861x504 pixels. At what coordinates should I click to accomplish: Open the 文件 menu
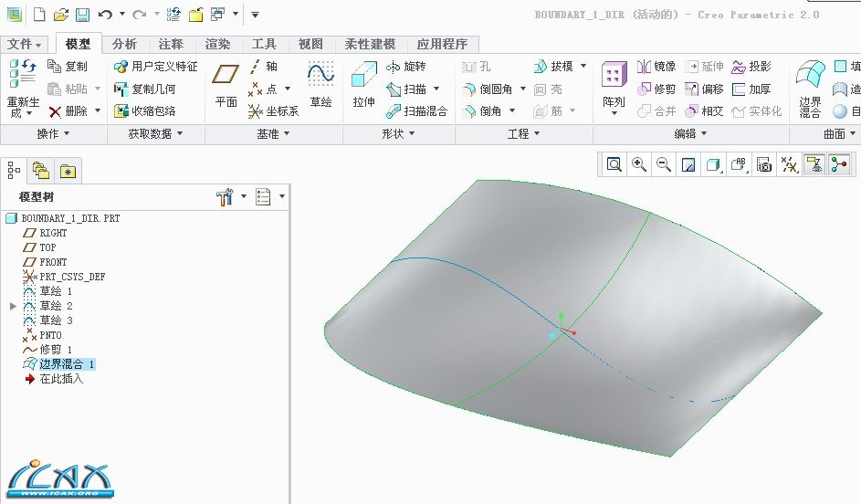click(x=26, y=44)
